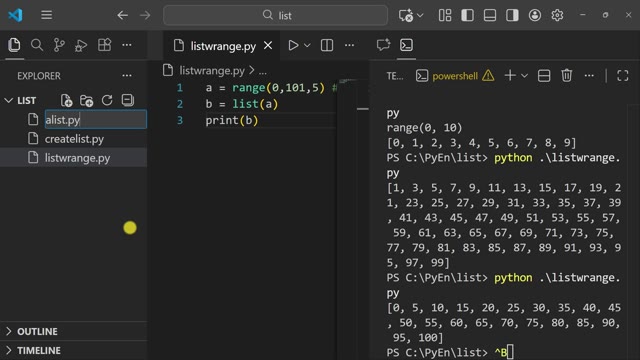640x360 pixels.
Task: Click the terminal warning triangle icon
Action: [x=488, y=76]
